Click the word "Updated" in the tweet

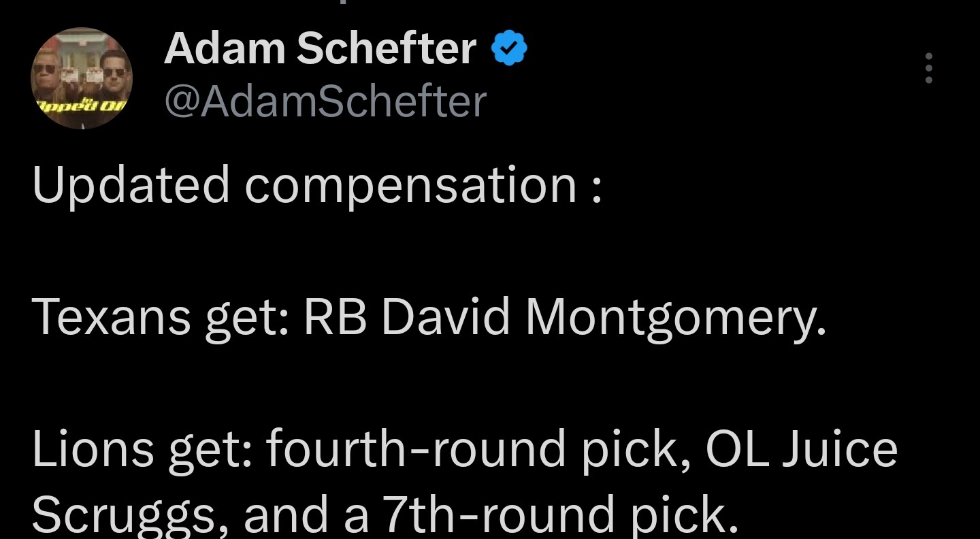point(131,186)
